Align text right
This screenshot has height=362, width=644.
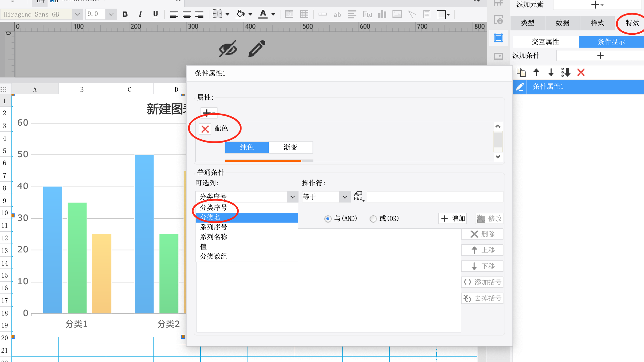coord(199,14)
